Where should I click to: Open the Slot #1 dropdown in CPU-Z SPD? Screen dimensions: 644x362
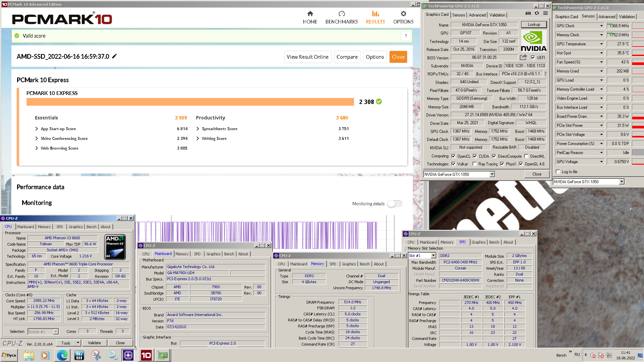click(x=433, y=256)
